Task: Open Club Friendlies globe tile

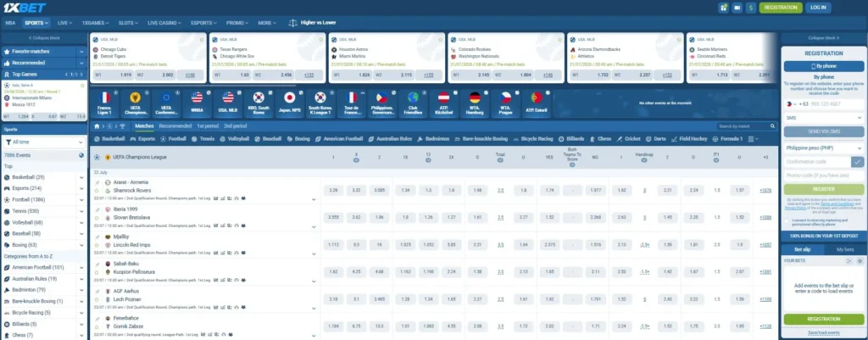Action: (413, 104)
